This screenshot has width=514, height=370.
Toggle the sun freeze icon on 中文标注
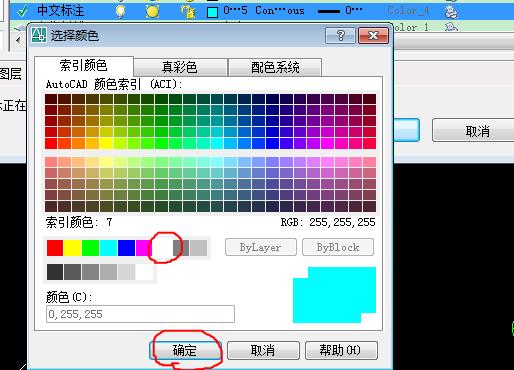[x=152, y=11]
